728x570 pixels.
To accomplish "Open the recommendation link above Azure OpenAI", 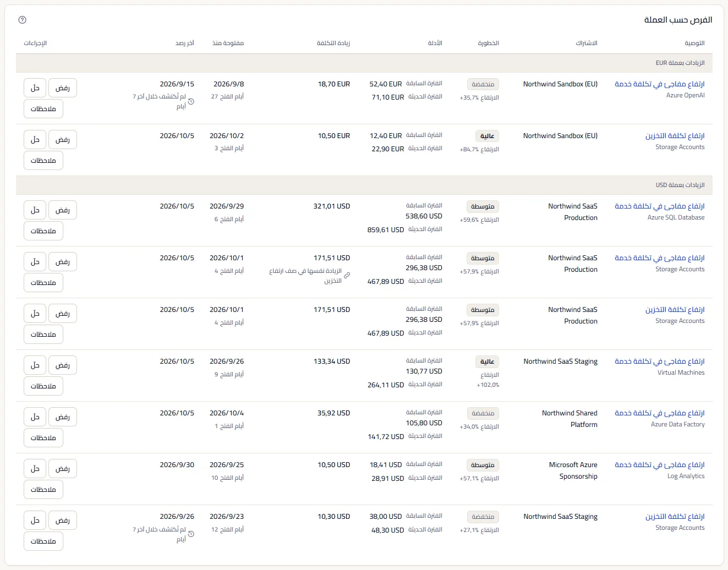I will [660, 84].
